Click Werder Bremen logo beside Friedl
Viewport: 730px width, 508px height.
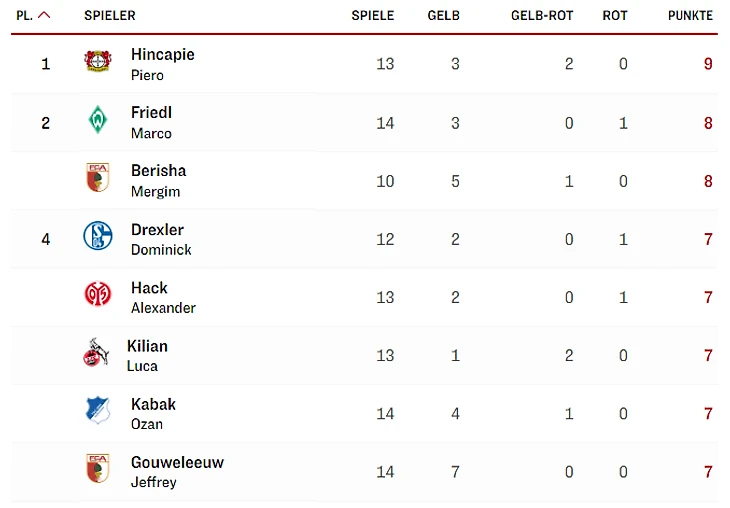pos(98,121)
